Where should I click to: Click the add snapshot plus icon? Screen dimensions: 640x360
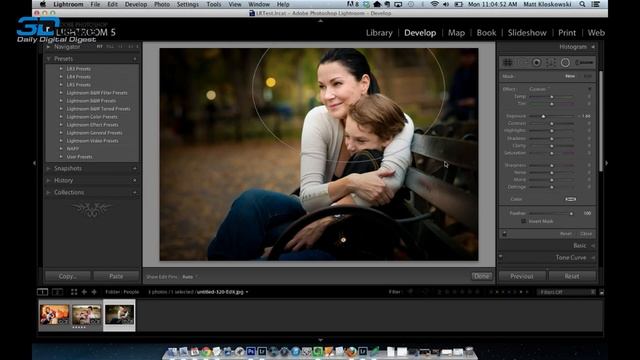point(135,168)
